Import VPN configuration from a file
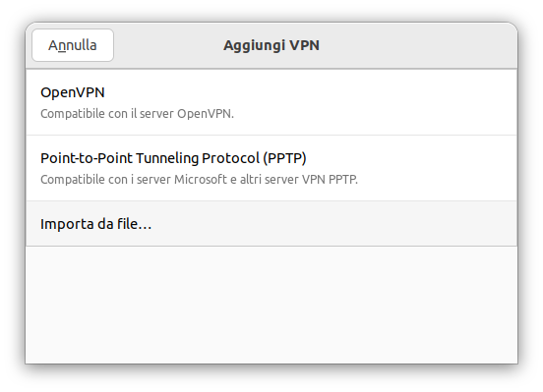Image resolution: width=543 pixels, height=392 pixels. point(271,224)
